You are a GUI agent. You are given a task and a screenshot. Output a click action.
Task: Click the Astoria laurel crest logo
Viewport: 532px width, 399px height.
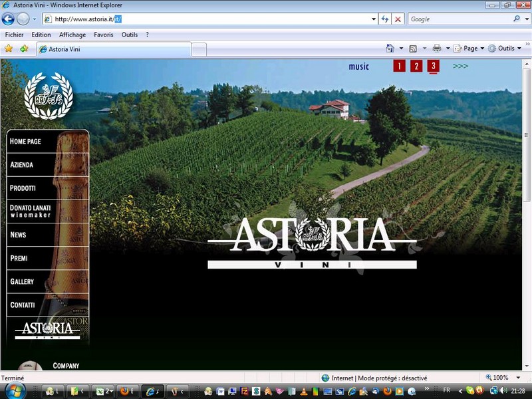pyautogui.click(x=49, y=96)
